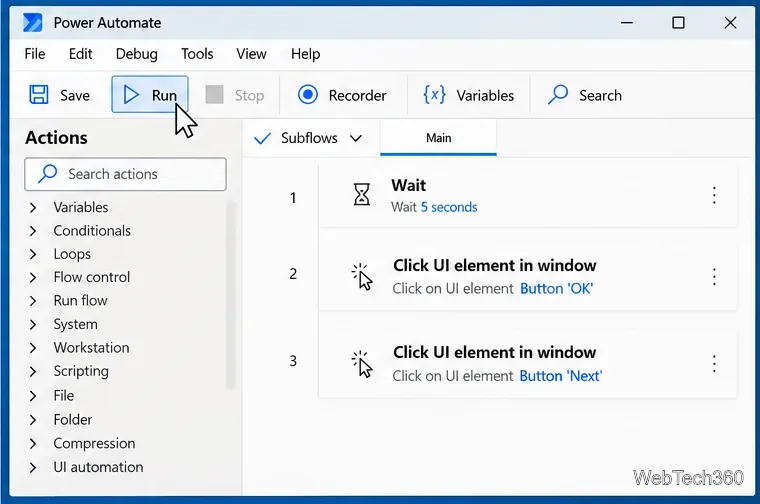
Task: Expand the Flow control actions group
Action: click(x=33, y=278)
